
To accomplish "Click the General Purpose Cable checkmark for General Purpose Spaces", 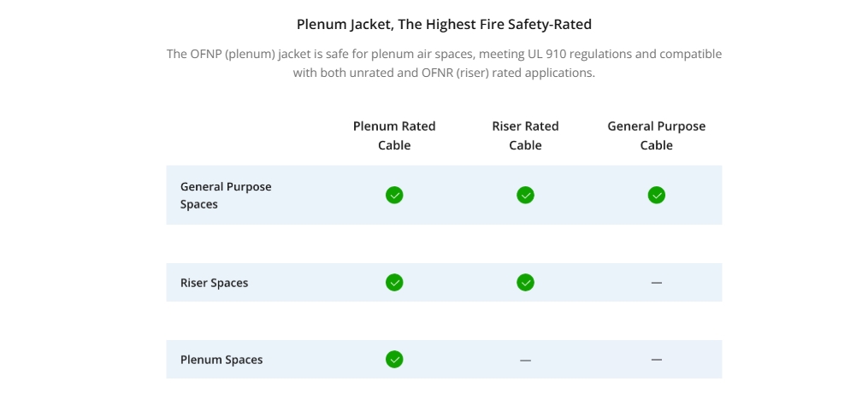I will (657, 195).
